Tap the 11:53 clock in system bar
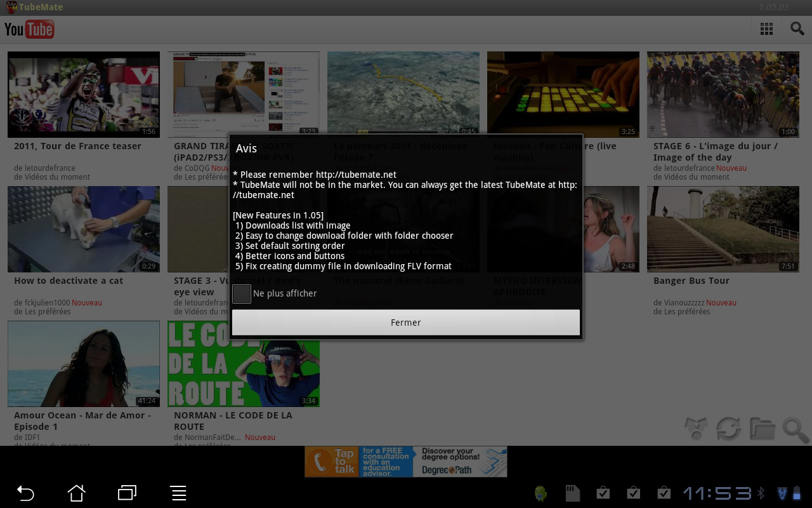Image resolution: width=812 pixels, height=508 pixels. click(x=717, y=493)
